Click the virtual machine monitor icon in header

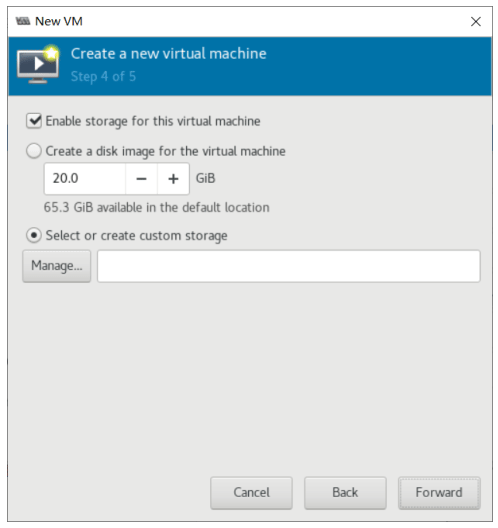pos(38,64)
